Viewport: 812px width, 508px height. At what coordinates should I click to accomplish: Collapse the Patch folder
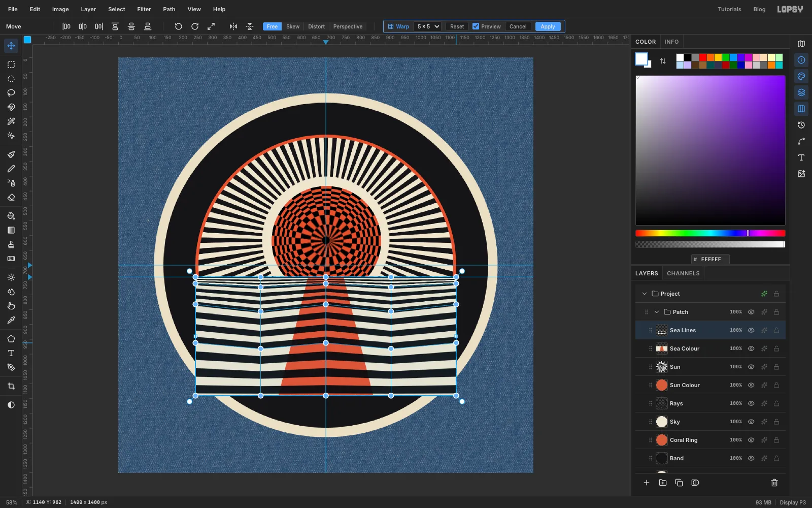657,312
